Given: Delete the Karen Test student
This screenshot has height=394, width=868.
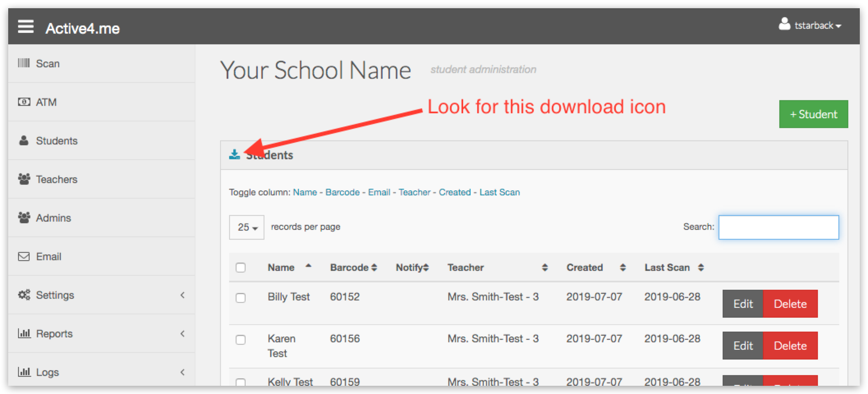Looking at the screenshot, I should (790, 346).
